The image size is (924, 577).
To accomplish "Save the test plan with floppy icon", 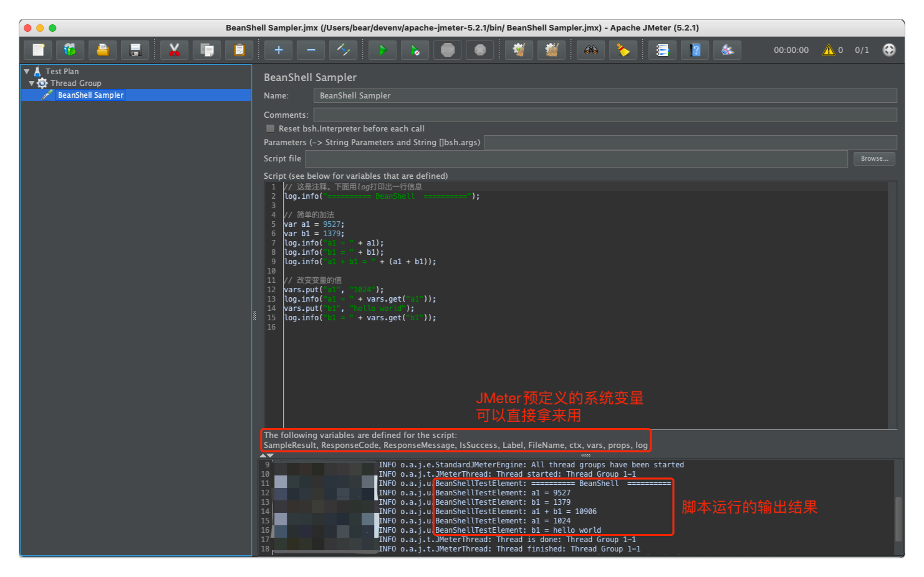I will 135,50.
